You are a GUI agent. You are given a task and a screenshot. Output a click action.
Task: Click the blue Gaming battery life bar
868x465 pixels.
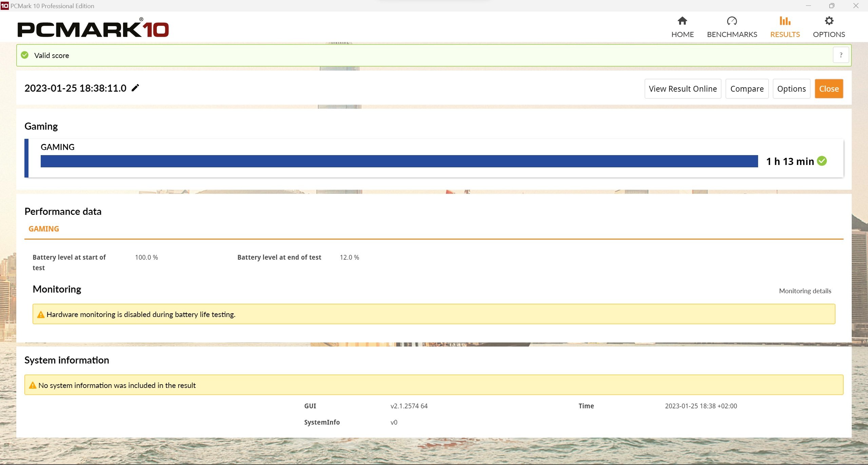399,161
